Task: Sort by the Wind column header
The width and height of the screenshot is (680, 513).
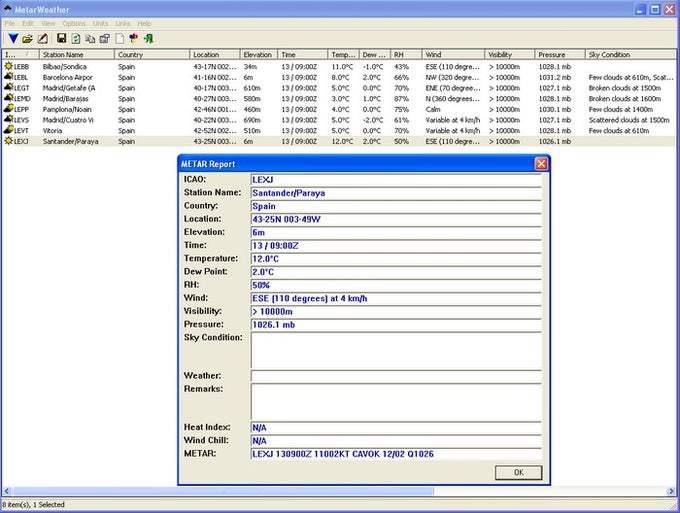Action: point(453,55)
